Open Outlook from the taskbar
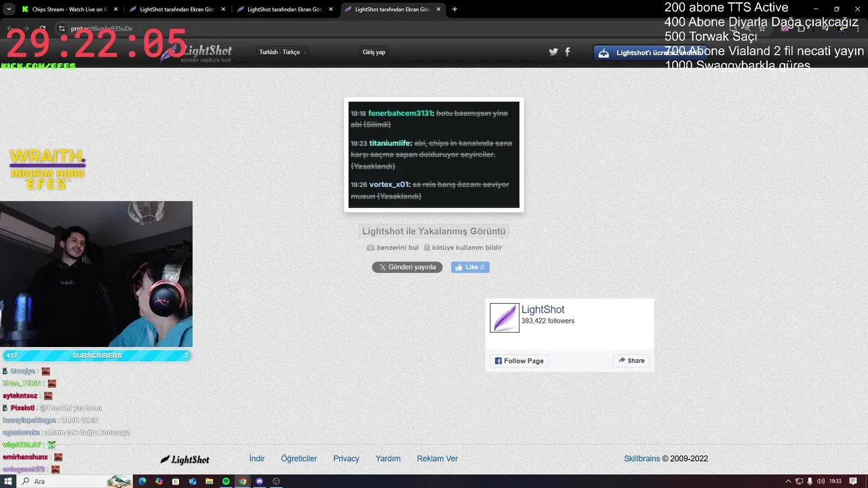This screenshot has height=488, width=868. 193,481
